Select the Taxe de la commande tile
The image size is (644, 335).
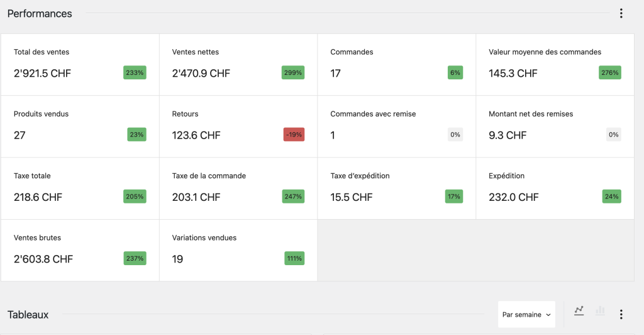[x=238, y=188]
